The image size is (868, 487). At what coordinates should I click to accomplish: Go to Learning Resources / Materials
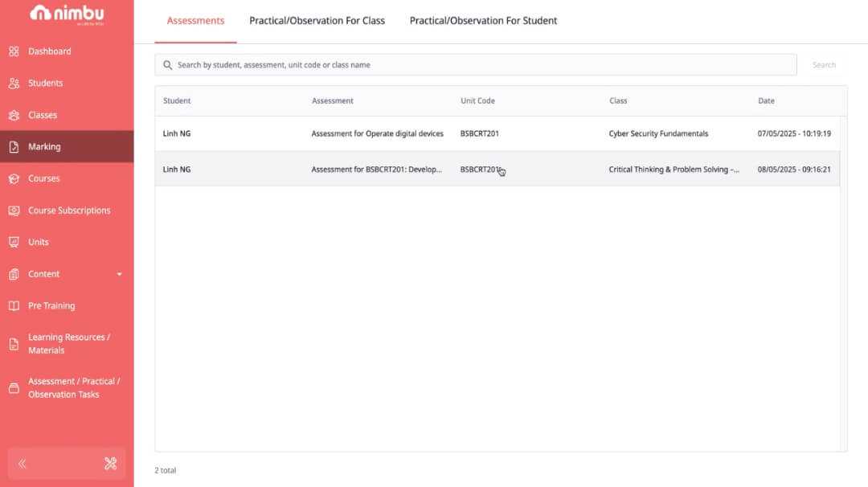click(x=69, y=344)
